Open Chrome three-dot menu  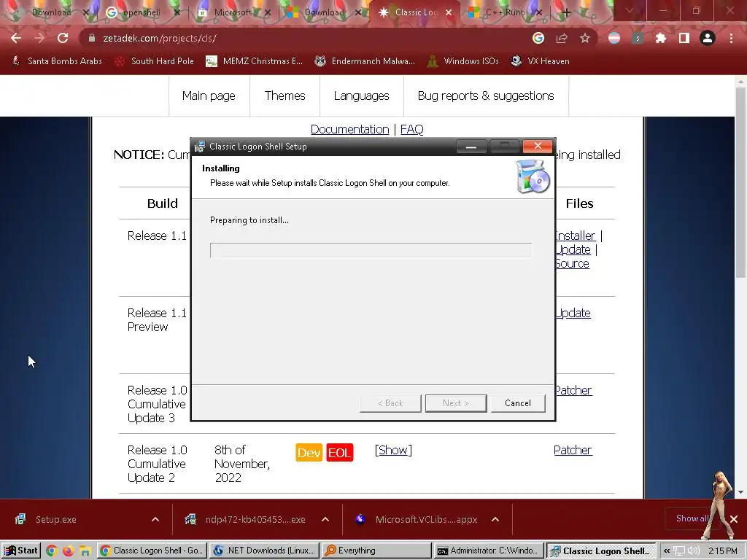pyautogui.click(x=731, y=38)
